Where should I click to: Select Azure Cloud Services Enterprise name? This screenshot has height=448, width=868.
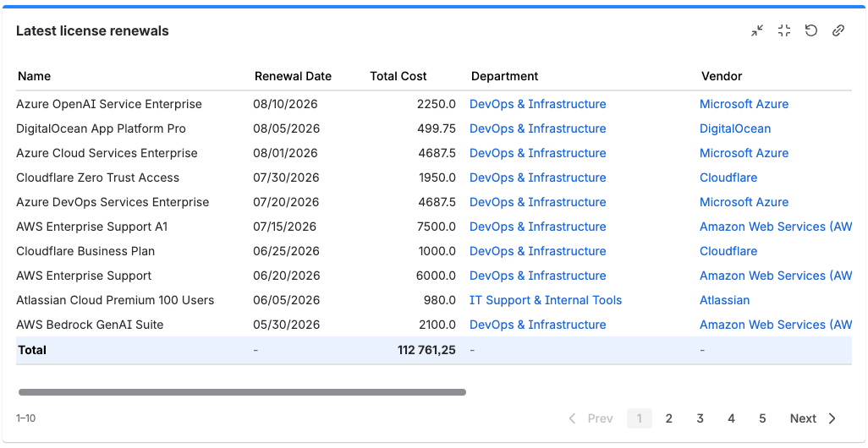[107, 153]
